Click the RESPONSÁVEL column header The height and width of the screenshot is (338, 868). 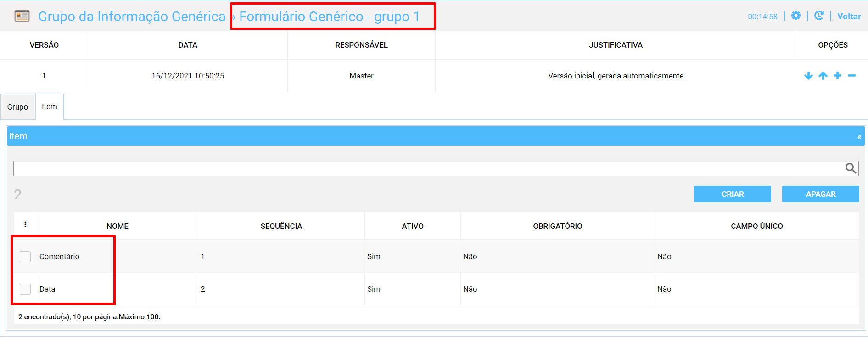coord(361,45)
